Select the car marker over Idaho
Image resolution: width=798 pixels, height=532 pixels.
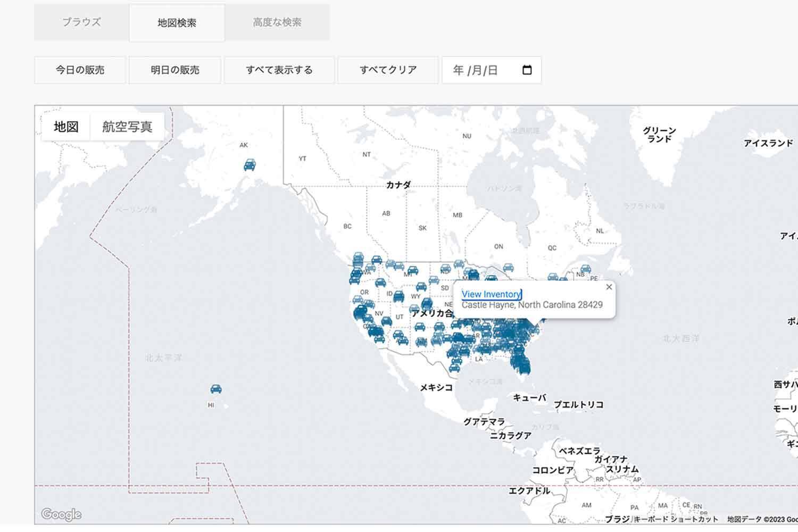tap(398, 296)
